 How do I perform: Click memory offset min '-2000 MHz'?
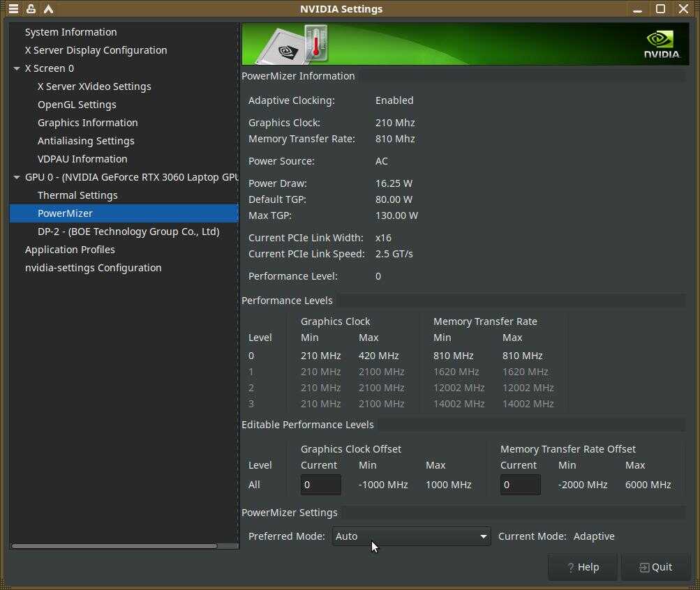[583, 485]
